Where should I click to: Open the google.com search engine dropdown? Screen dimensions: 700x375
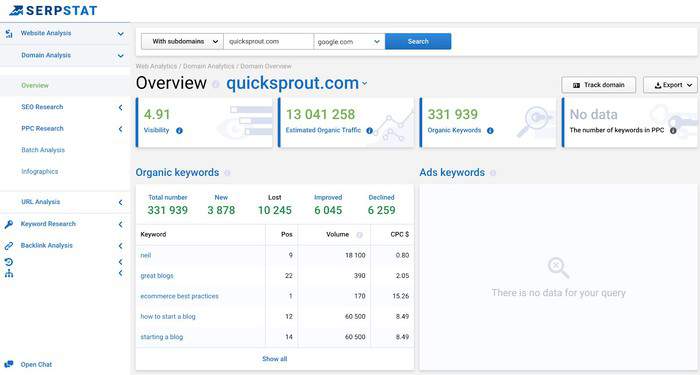[349, 42]
